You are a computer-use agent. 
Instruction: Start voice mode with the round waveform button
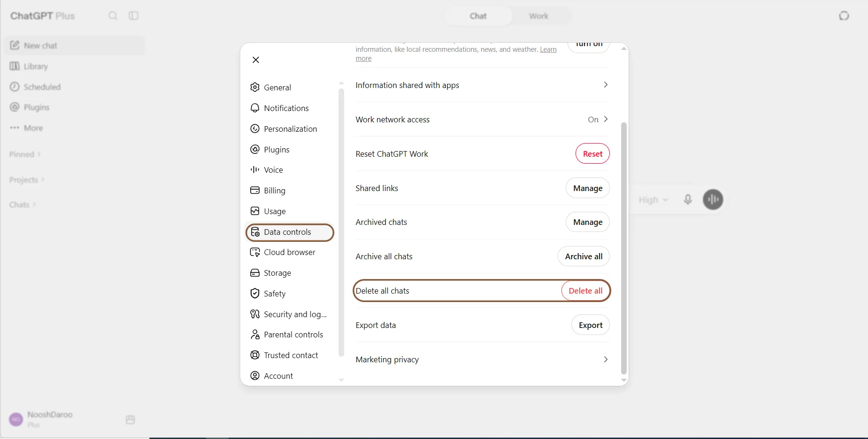coord(713,200)
